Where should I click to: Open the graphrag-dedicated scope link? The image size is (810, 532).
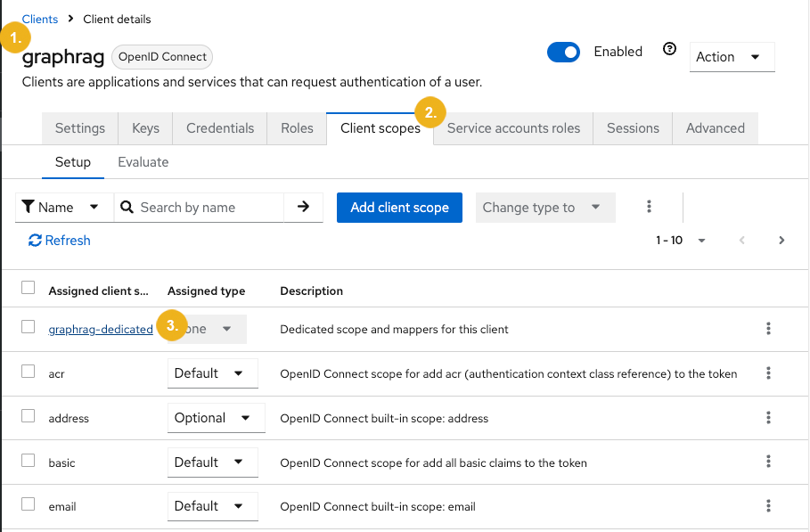coord(101,329)
